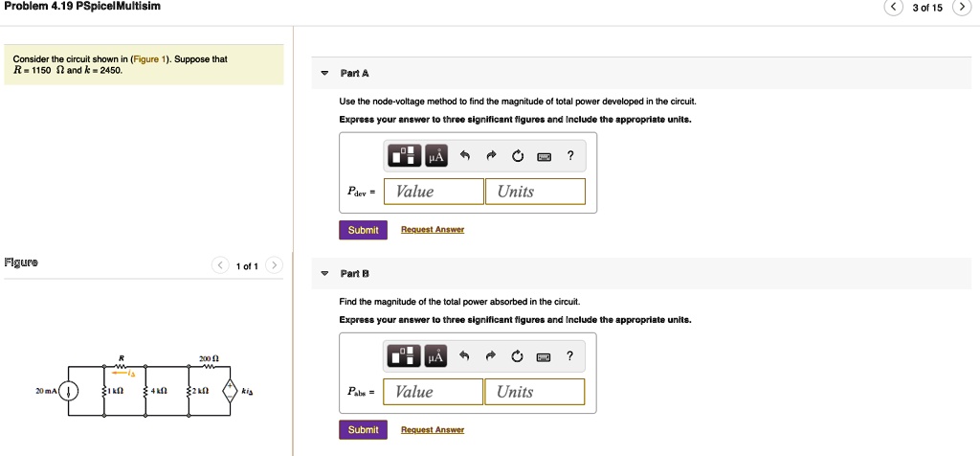Image resolution: width=980 pixels, height=456 pixels.
Task: Redo last entry in Part B
Action: tap(491, 356)
